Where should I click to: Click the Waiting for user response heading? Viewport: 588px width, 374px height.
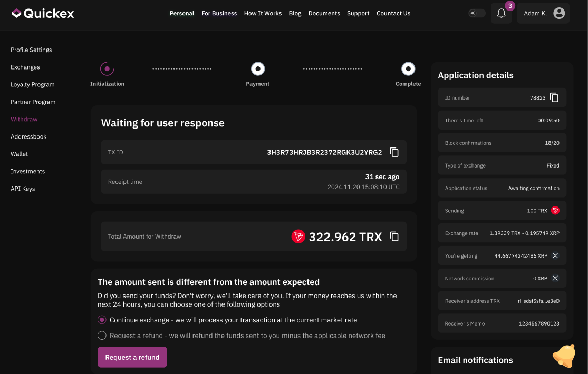(x=163, y=123)
